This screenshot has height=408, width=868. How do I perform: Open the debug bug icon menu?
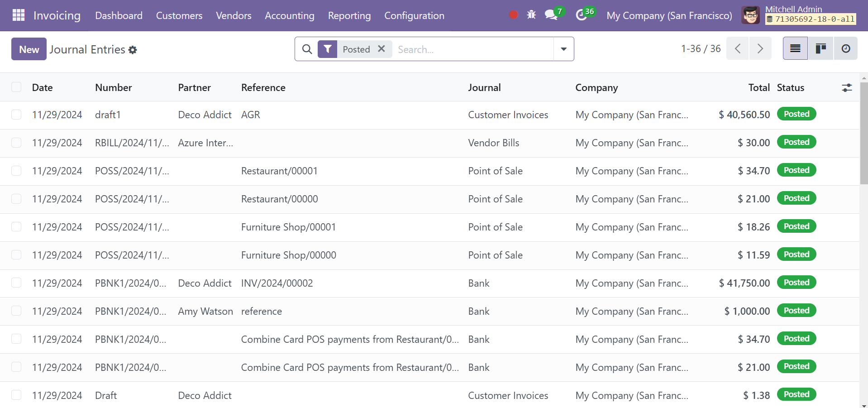[x=531, y=15]
